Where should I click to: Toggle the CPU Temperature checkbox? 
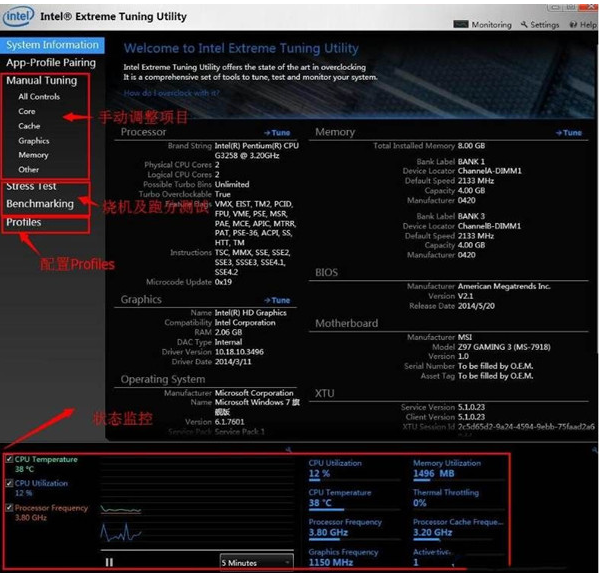point(10,459)
